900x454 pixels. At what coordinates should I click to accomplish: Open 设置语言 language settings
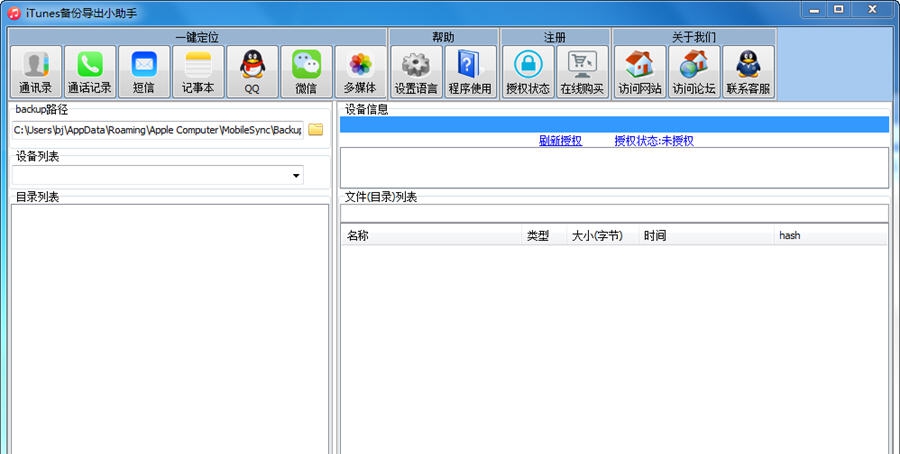(416, 72)
